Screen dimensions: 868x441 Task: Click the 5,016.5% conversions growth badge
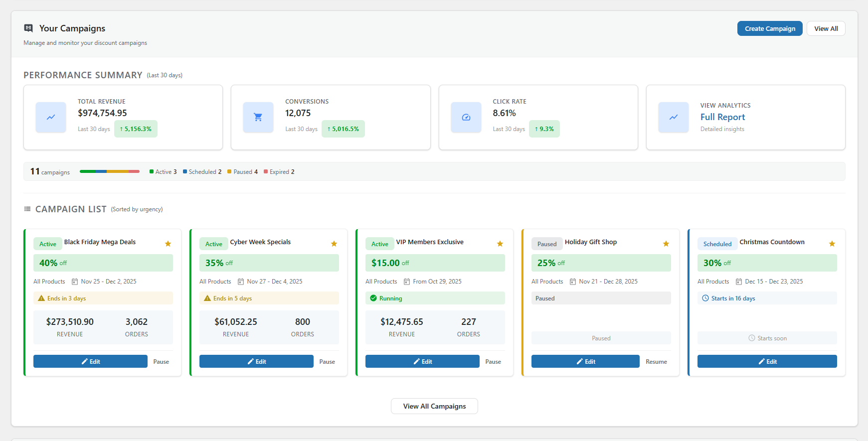[x=343, y=129]
